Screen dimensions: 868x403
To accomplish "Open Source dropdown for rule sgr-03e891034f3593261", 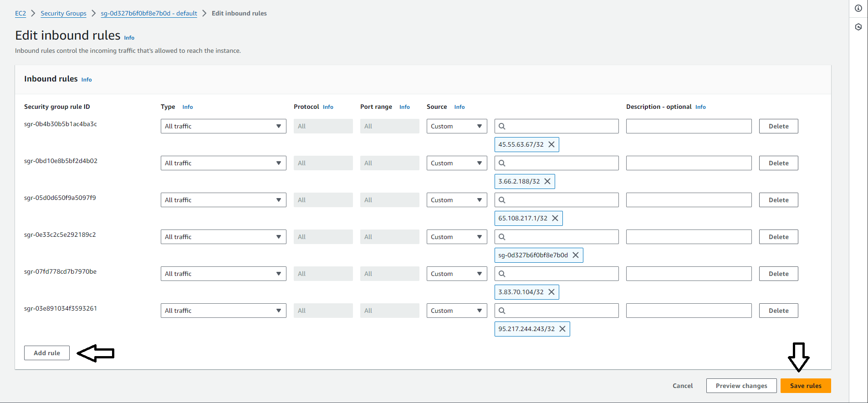I will 457,311.
